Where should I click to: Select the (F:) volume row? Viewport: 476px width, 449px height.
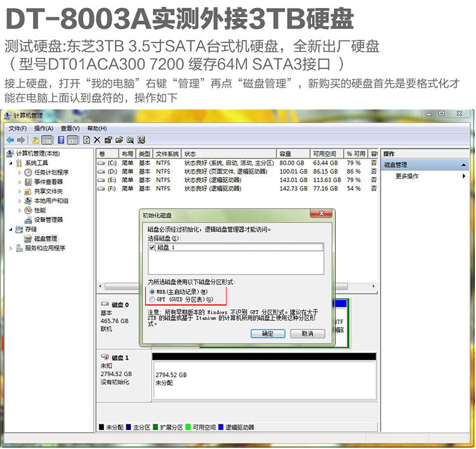pyautogui.click(x=237, y=188)
